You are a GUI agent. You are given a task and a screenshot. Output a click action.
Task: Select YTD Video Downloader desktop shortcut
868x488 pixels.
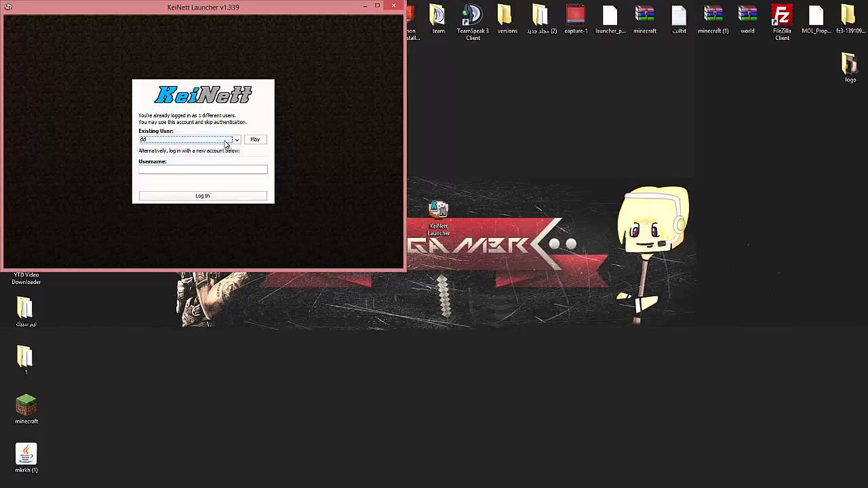pos(26,279)
